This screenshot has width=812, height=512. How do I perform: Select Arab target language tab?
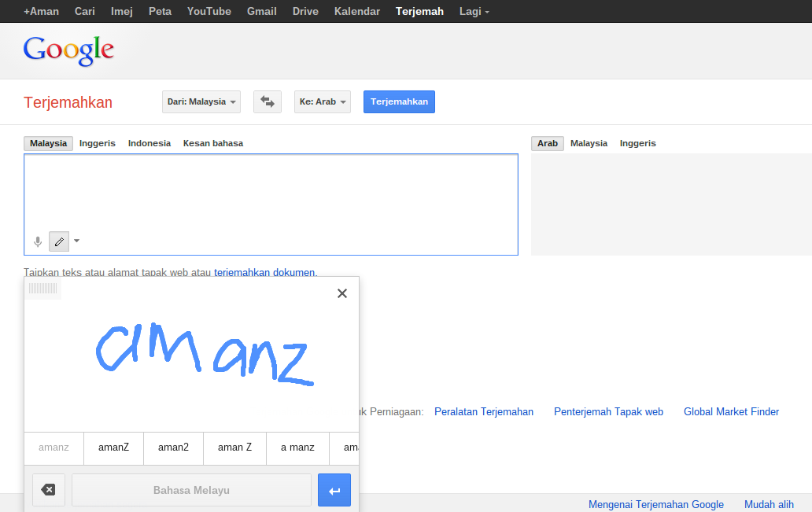[548, 143]
